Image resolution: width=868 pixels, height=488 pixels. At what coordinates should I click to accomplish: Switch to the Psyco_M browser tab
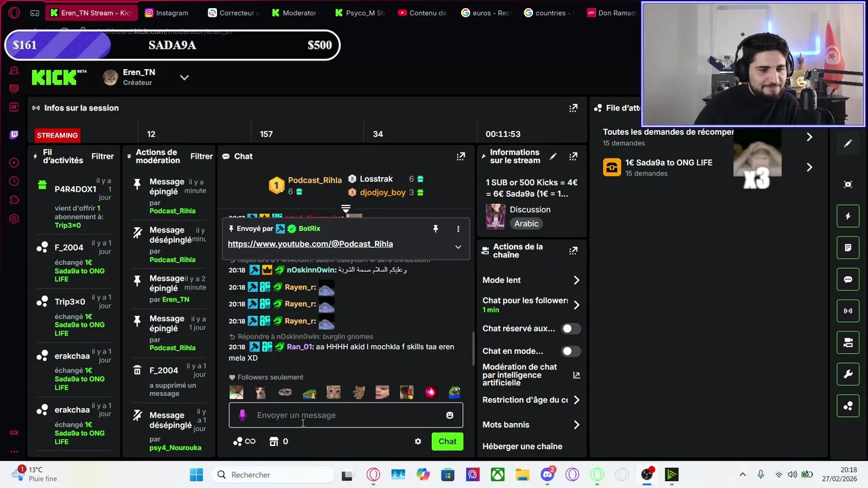tap(359, 13)
